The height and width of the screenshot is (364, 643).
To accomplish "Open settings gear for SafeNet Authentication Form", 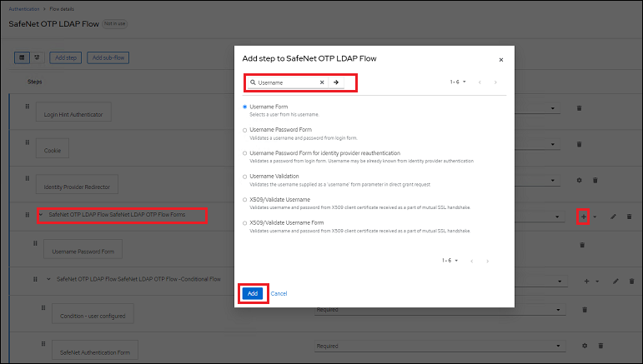I will tap(585, 345).
